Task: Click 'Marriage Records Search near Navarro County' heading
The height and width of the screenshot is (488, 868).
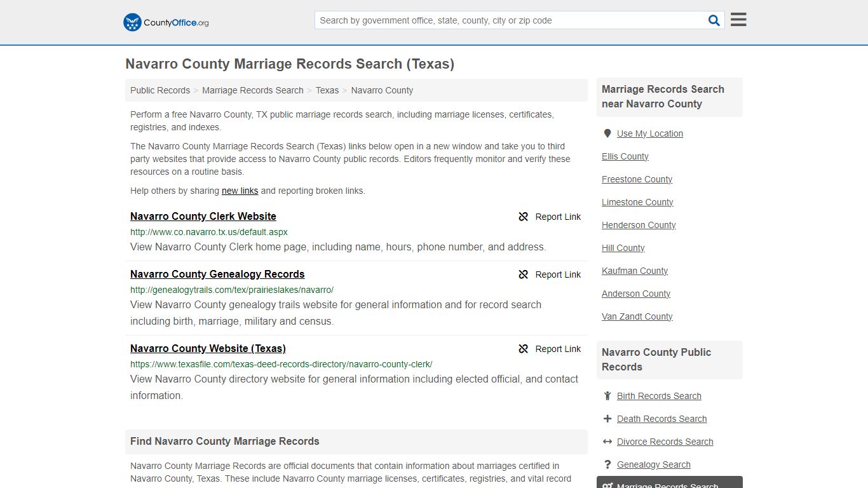Action: pyautogui.click(x=663, y=97)
